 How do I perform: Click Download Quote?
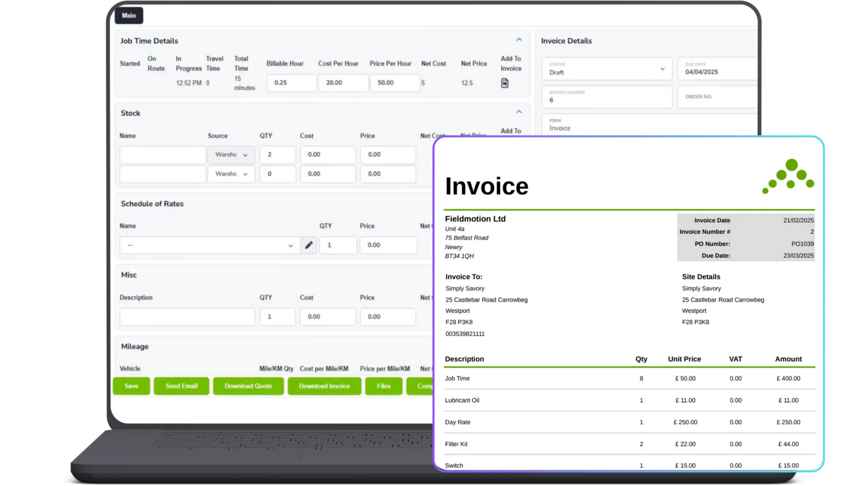[x=248, y=386]
